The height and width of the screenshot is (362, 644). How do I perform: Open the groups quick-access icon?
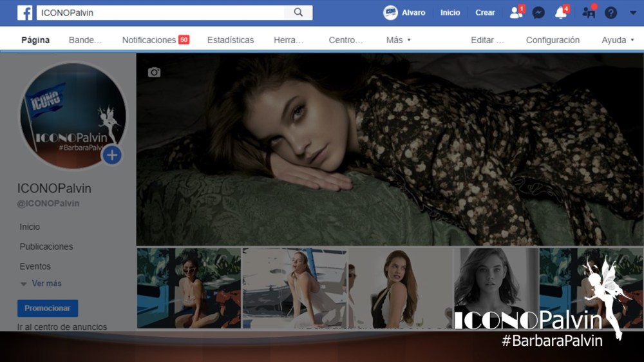click(x=589, y=12)
